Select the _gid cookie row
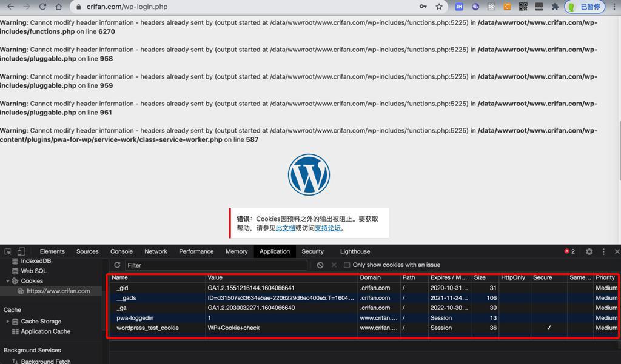 364,288
